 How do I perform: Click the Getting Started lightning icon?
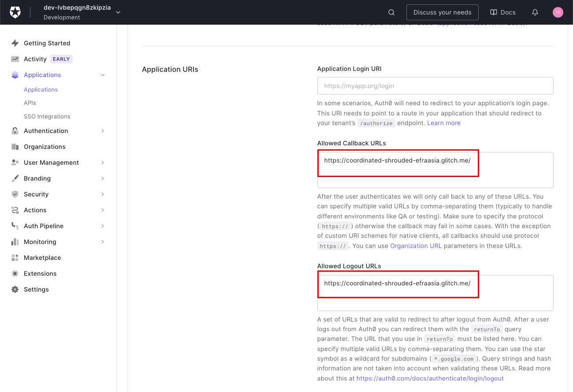pos(15,43)
